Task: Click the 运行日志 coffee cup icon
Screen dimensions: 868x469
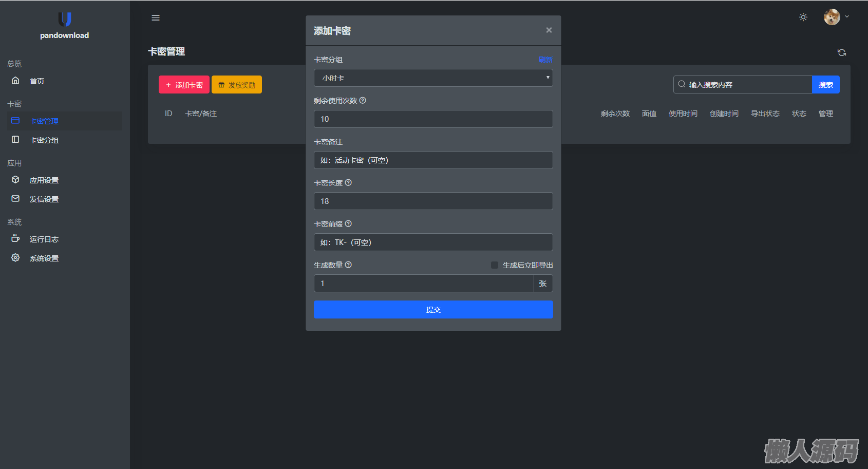Action: click(x=15, y=239)
